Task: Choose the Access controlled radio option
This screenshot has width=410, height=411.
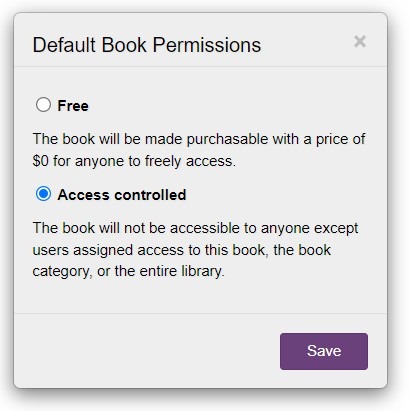Action: point(43,194)
